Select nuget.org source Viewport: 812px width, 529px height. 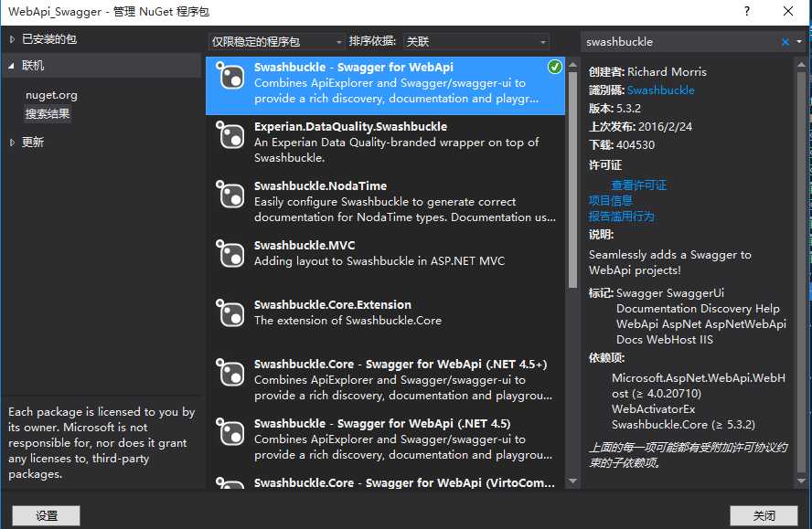51,95
